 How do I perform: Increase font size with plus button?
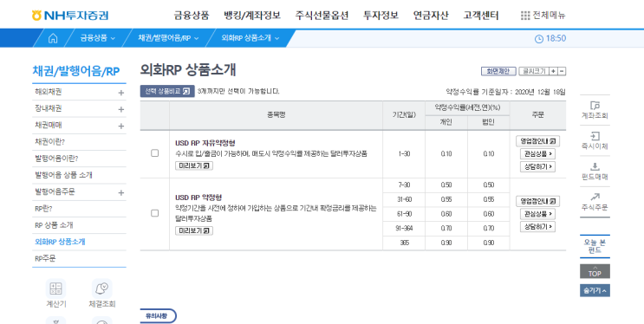(553, 71)
